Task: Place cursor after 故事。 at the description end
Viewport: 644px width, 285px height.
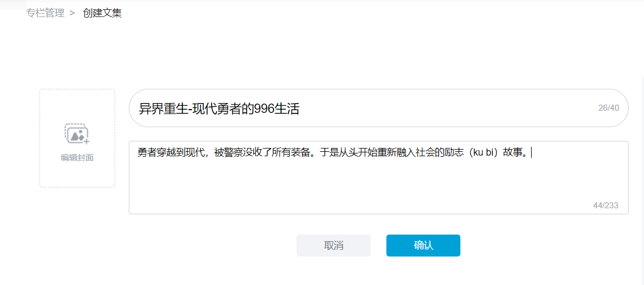Action: coord(531,153)
